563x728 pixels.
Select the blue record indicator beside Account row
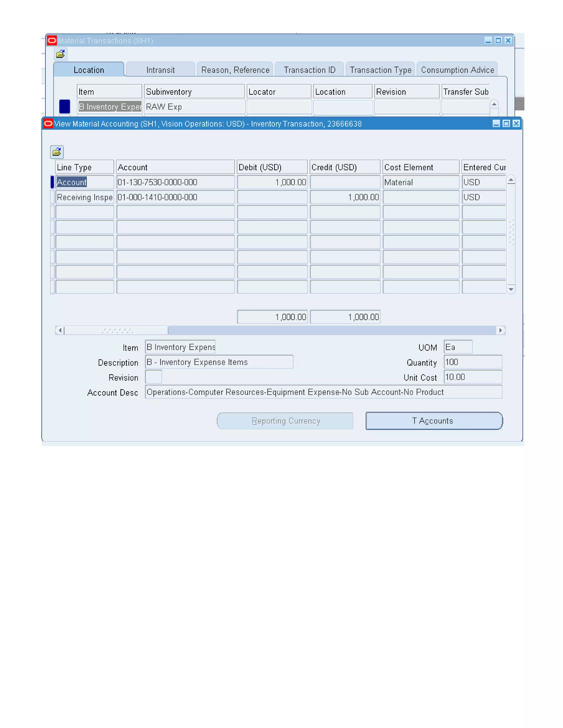coord(52,182)
